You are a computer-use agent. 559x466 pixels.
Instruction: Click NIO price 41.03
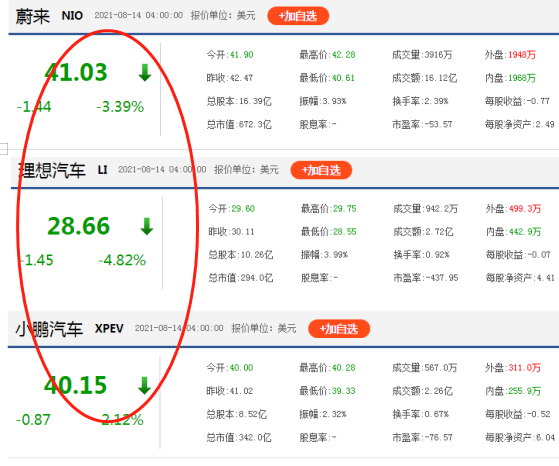[76, 72]
